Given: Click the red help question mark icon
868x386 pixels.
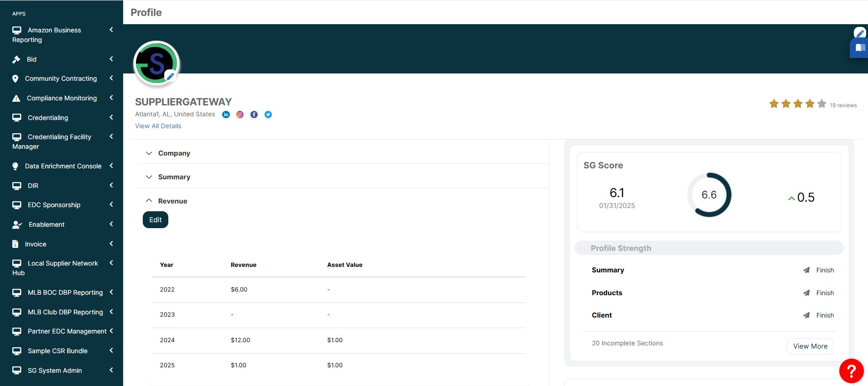Looking at the screenshot, I should click(x=851, y=371).
